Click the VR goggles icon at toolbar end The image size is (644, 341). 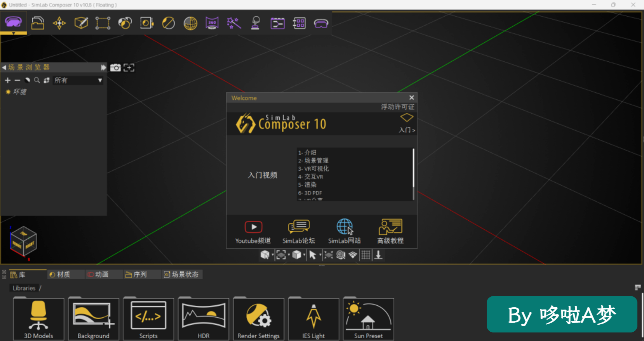(x=321, y=24)
